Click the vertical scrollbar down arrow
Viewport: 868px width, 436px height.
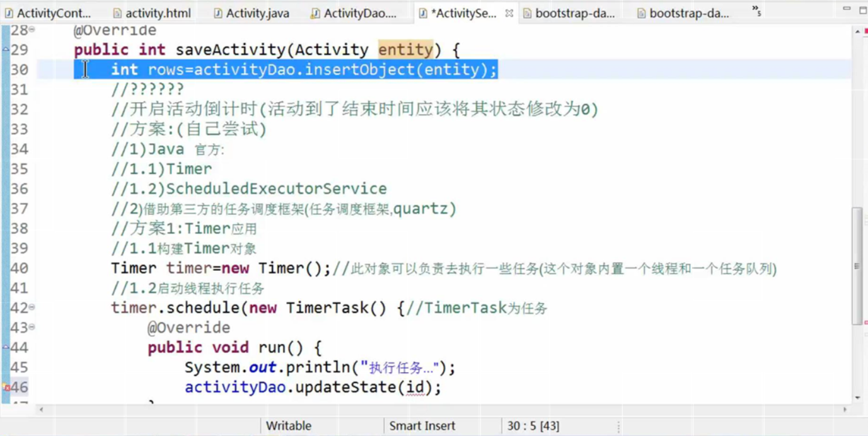tap(857, 398)
